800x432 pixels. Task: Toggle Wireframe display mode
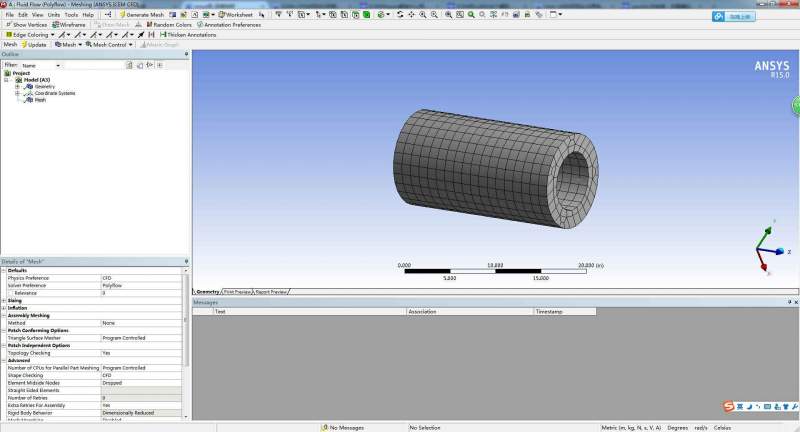tap(69, 24)
